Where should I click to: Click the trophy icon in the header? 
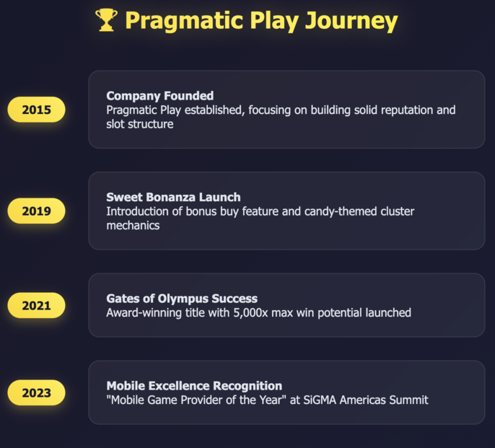[106, 20]
